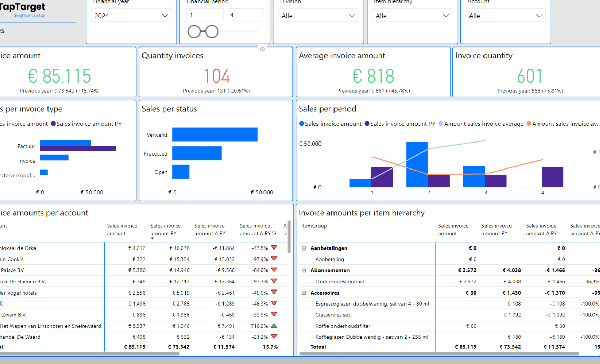Collapse the Abonnementen item group

tap(304, 270)
